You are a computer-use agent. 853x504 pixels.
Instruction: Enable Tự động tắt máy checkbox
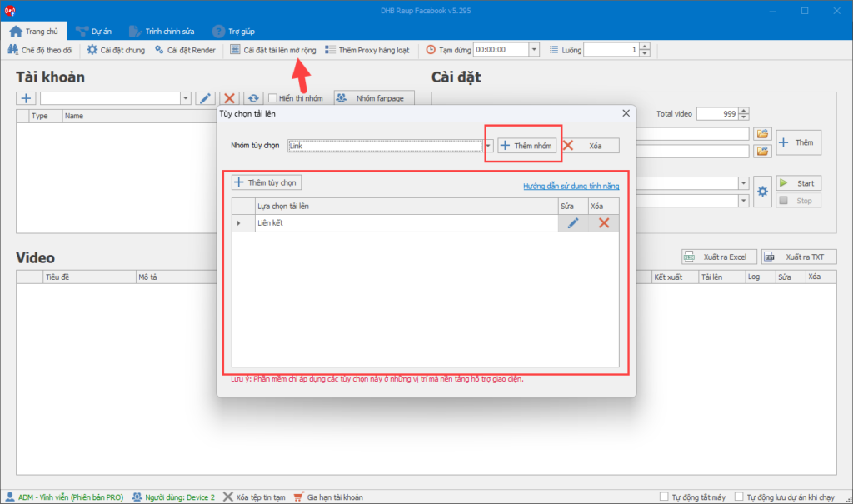point(664,497)
